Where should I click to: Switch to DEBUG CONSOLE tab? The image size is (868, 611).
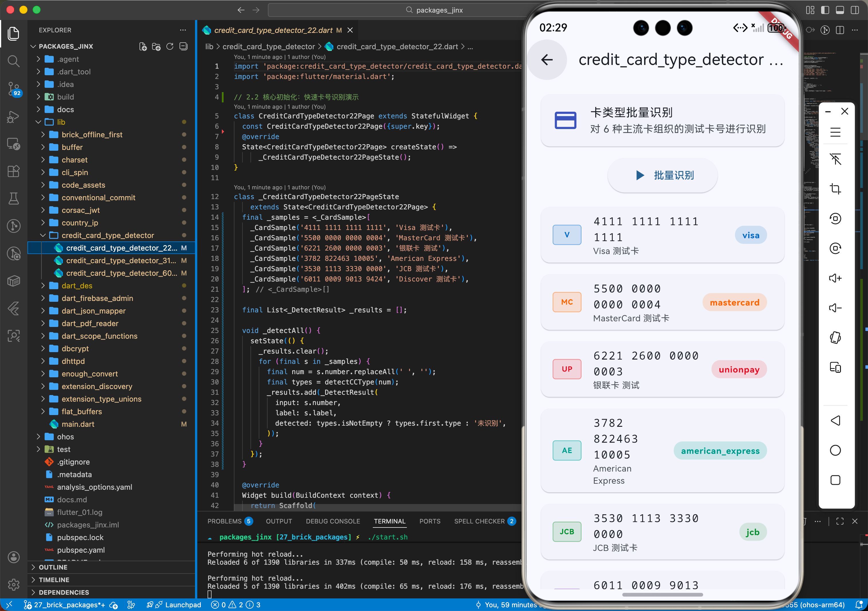[333, 521]
